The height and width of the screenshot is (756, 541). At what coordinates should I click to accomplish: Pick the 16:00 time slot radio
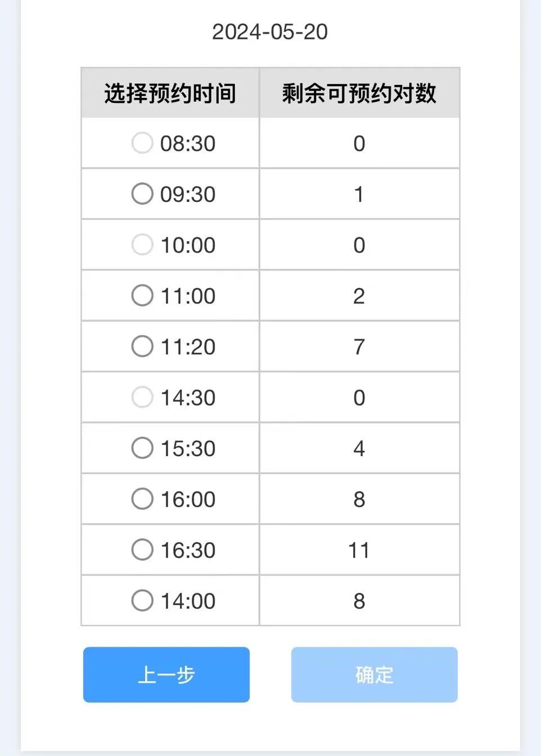(x=142, y=499)
